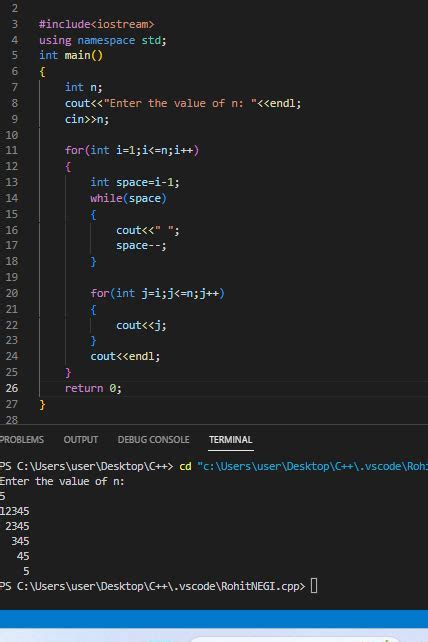Click the 'while(space)' statement
This screenshot has height=642, width=428.
click(x=128, y=199)
